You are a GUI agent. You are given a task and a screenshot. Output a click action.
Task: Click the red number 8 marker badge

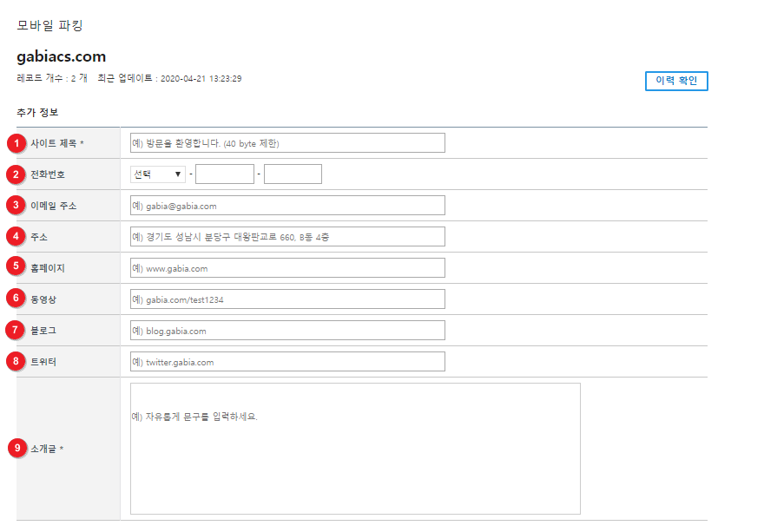[x=16, y=361]
